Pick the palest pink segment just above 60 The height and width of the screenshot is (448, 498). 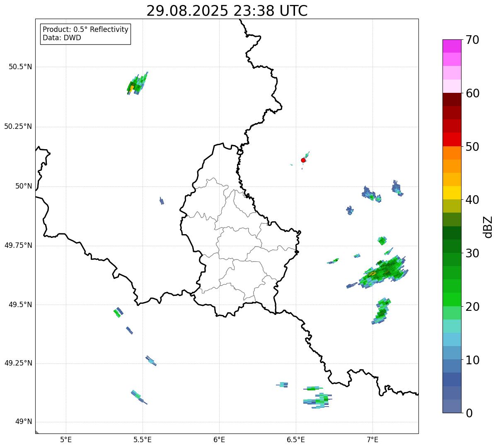click(x=452, y=86)
